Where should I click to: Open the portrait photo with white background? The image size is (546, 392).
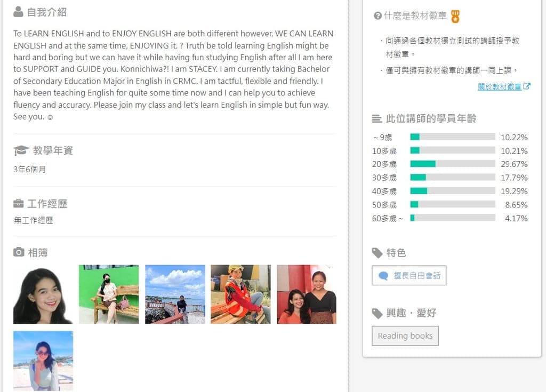click(43, 294)
